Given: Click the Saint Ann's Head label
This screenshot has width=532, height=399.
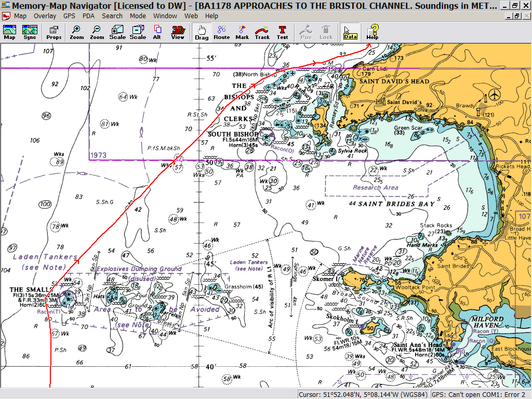Looking at the screenshot, I should click(419, 345).
